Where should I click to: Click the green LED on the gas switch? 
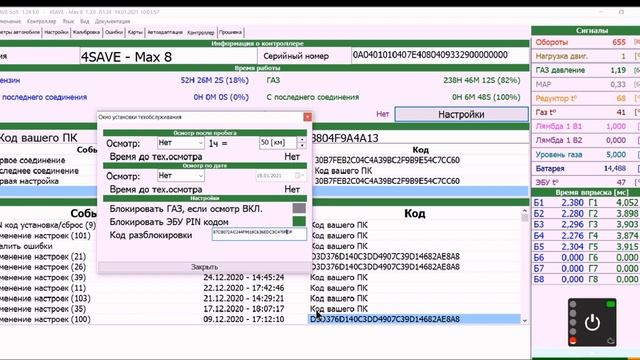point(610,304)
